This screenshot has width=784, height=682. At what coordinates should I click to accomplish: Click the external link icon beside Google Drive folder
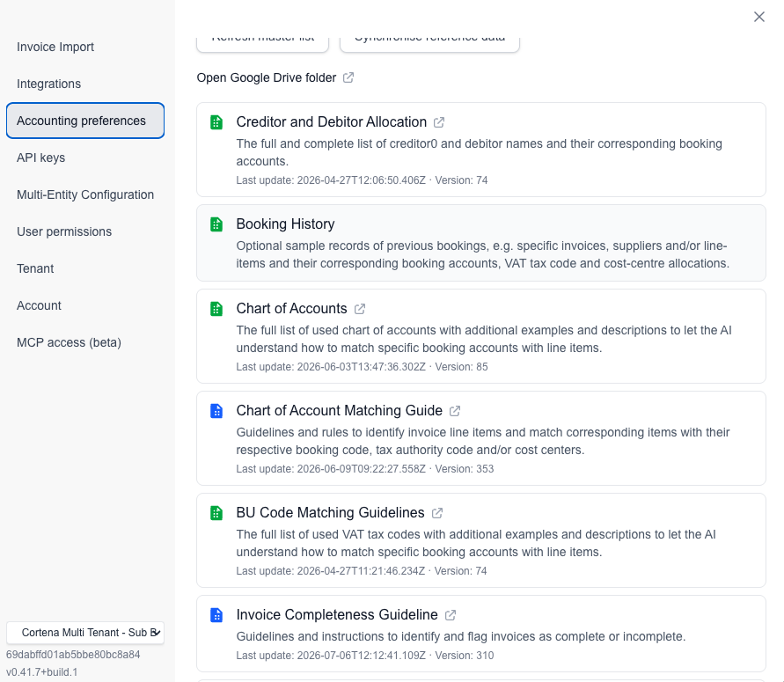coord(348,77)
